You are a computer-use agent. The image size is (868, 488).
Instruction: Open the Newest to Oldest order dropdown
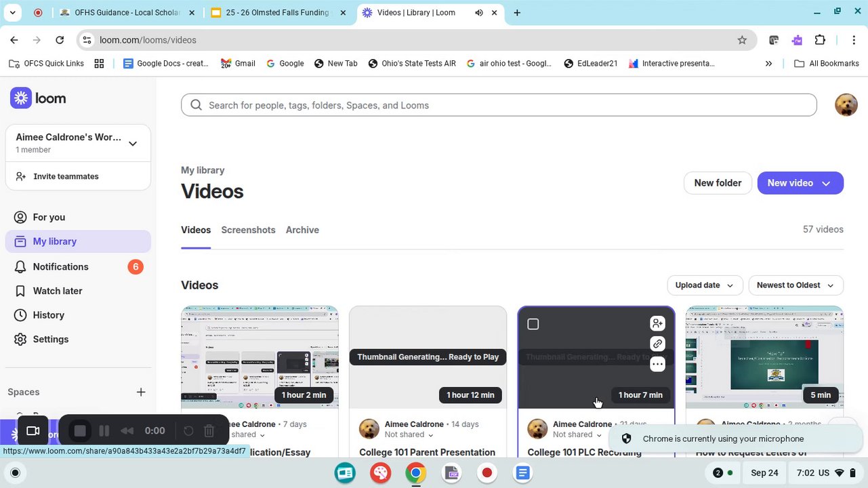pos(795,285)
